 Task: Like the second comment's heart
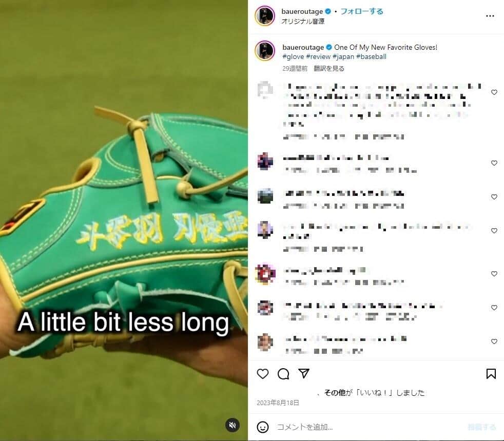tap(494, 163)
